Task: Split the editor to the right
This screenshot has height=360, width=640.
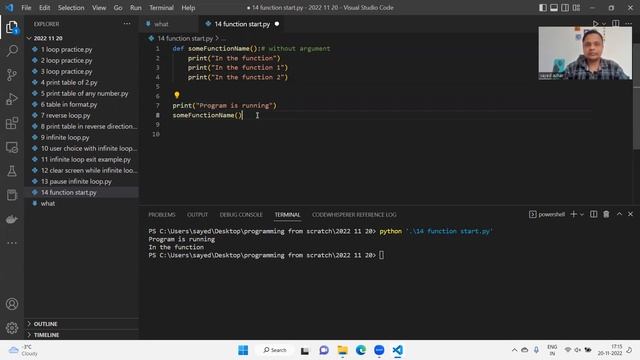Action: point(616,24)
